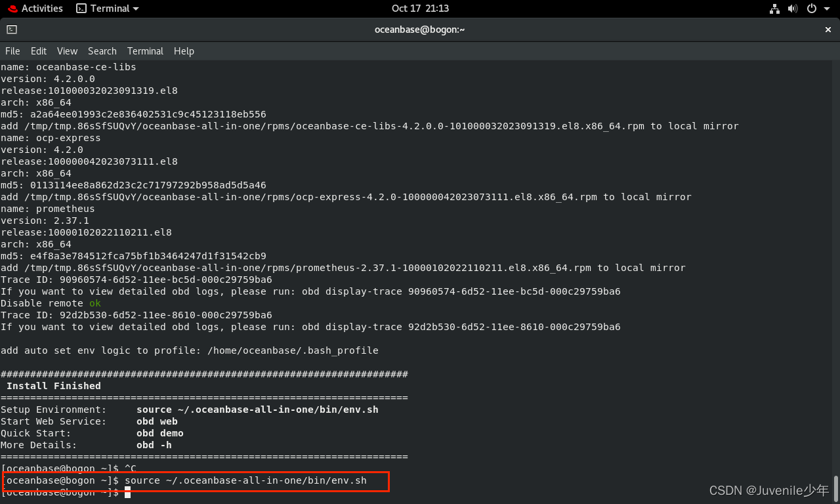Click the 'name: prometheus' line
The width and height of the screenshot is (840, 504).
(47, 209)
